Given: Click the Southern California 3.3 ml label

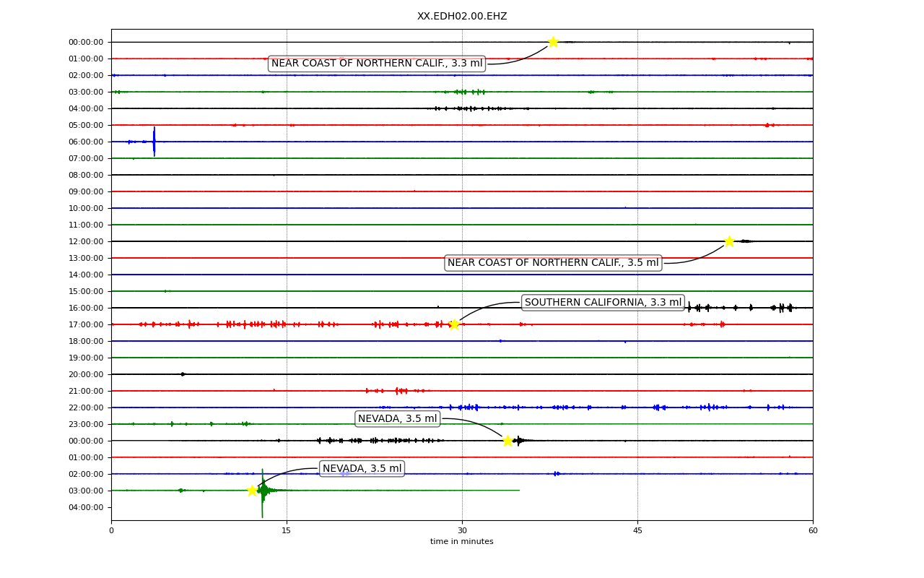Looking at the screenshot, I should [603, 303].
